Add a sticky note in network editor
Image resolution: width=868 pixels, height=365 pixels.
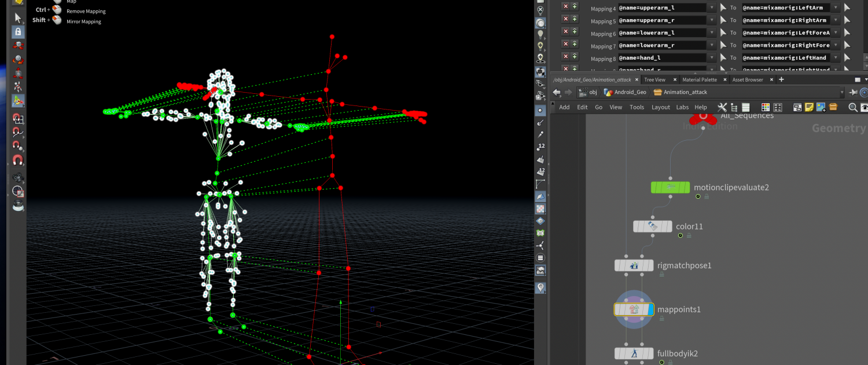tap(809, 107)
